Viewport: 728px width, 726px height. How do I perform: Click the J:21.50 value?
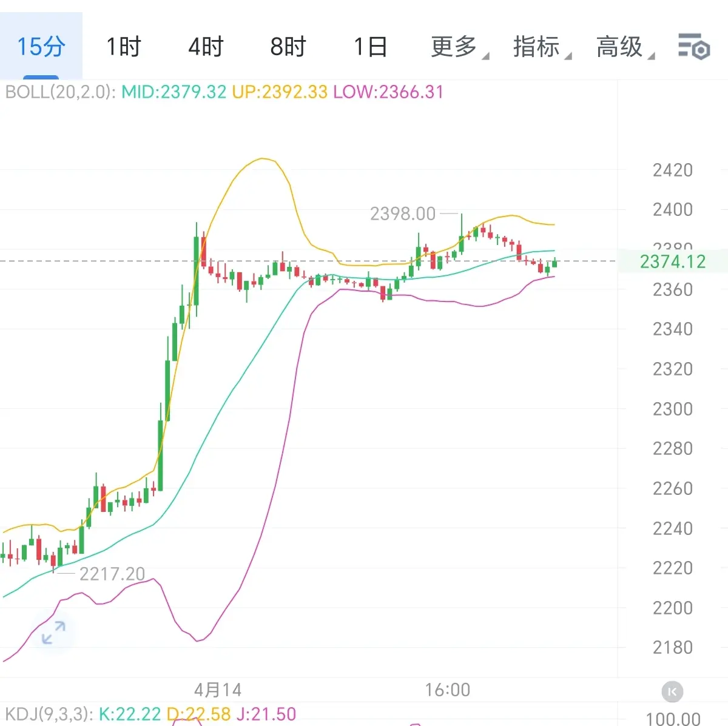coord(266,714)
